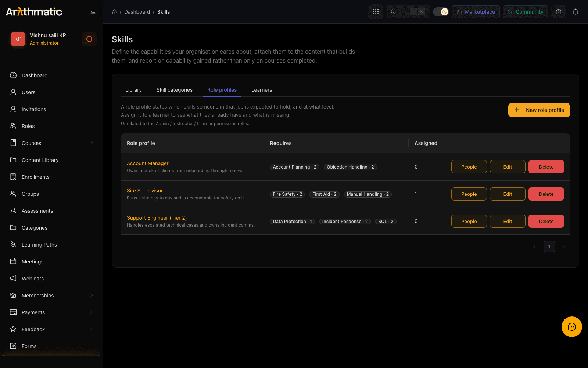Edit the Site Supervisor role profile
The image size is (588, 368).
click(x=508, y=194)
